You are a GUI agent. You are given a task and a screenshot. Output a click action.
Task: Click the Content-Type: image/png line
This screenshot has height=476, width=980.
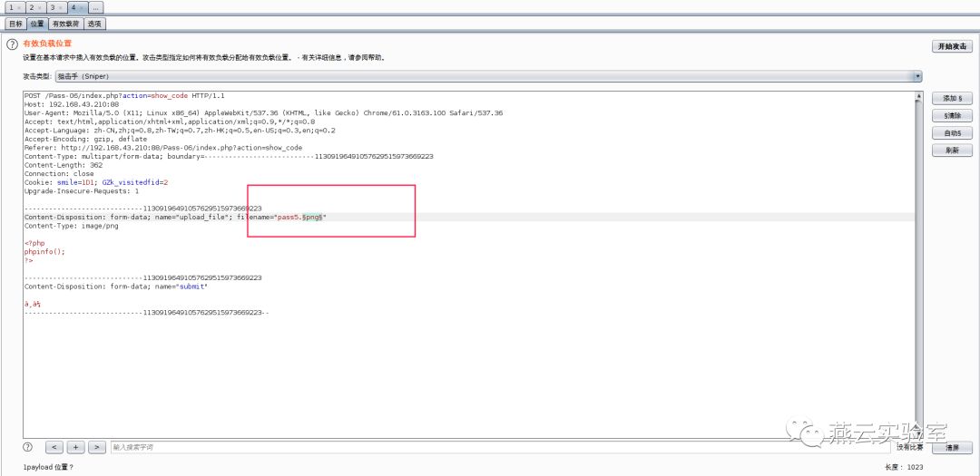coord(72,226)
